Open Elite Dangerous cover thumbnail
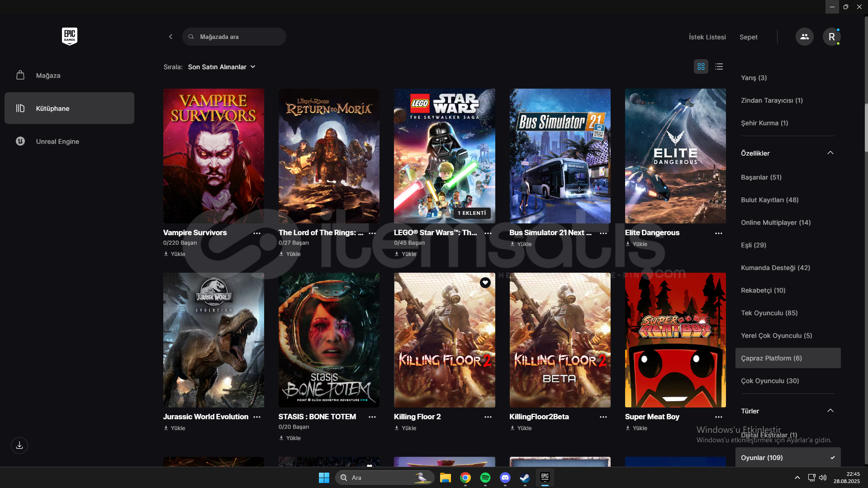868x488 pixels. (675, 156)
